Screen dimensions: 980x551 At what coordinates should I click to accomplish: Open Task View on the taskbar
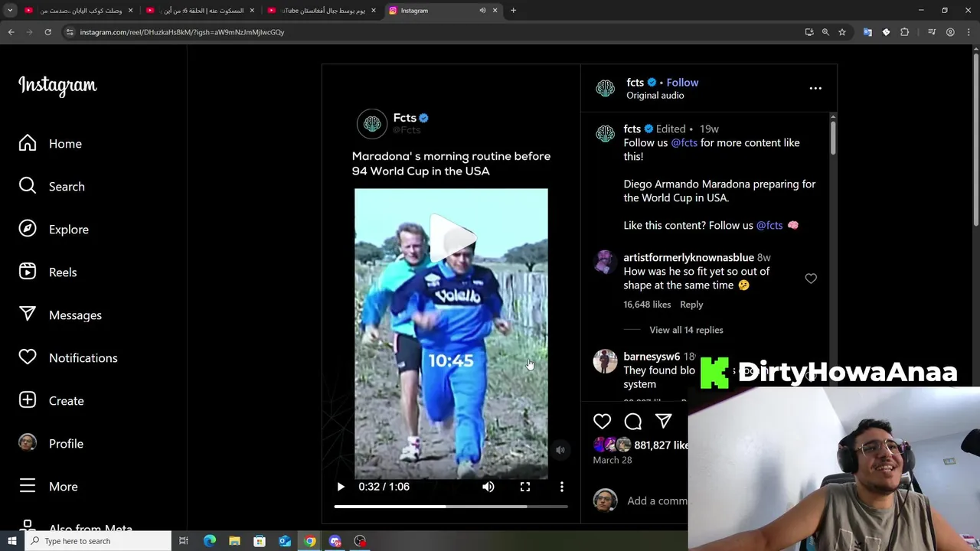[x=184, y=541]
